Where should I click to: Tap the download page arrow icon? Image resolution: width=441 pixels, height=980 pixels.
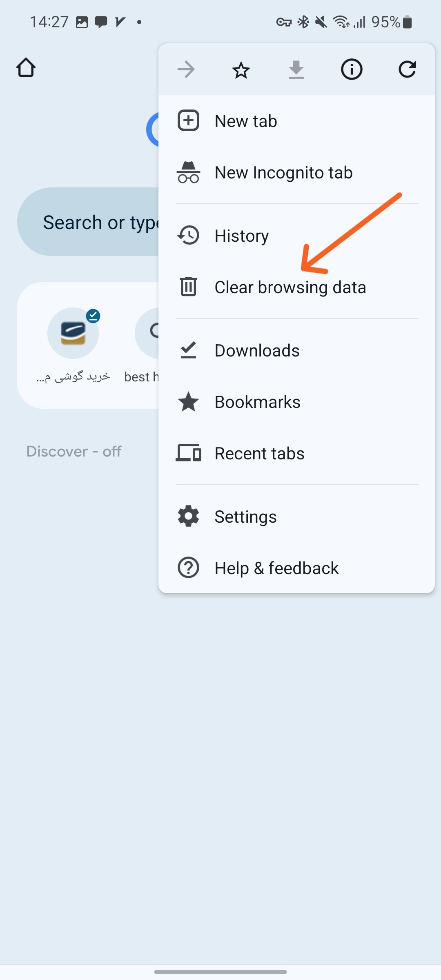pyautogui.click(x=296, y=70)
